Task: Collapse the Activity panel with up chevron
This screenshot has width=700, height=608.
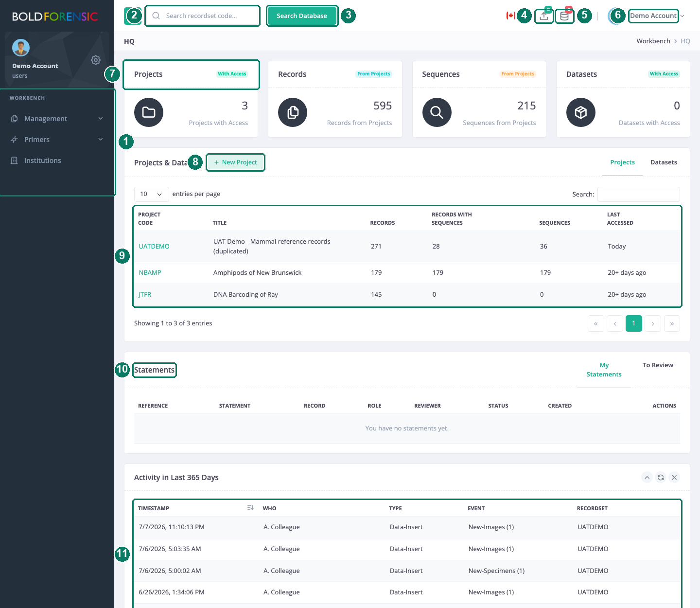Action: 647,477
